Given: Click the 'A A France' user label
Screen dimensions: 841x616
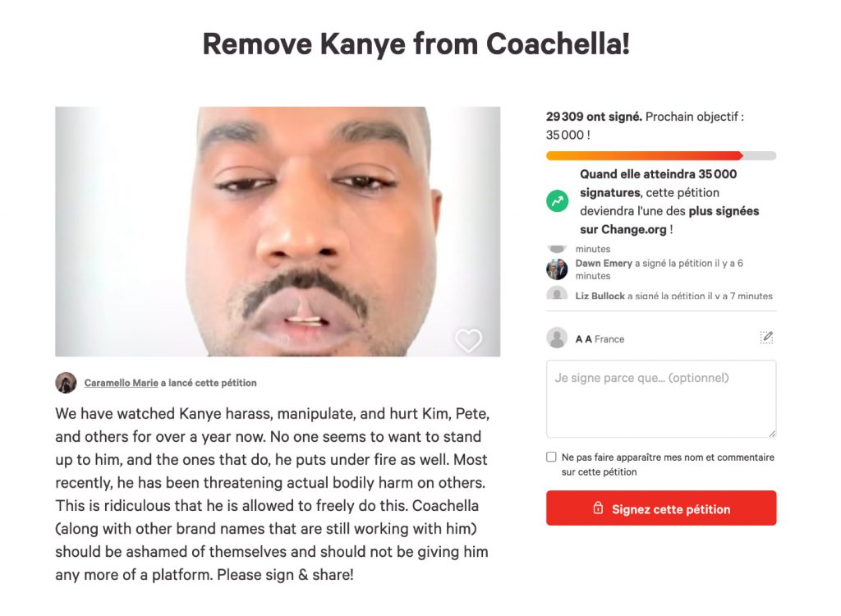Looking at the screenshot, I should [x=600, y=339].
